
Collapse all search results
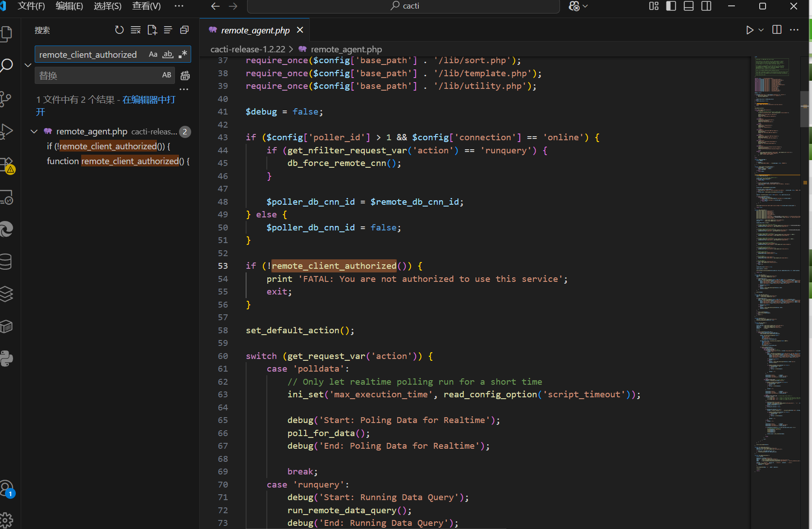click(x=184, y=30)
